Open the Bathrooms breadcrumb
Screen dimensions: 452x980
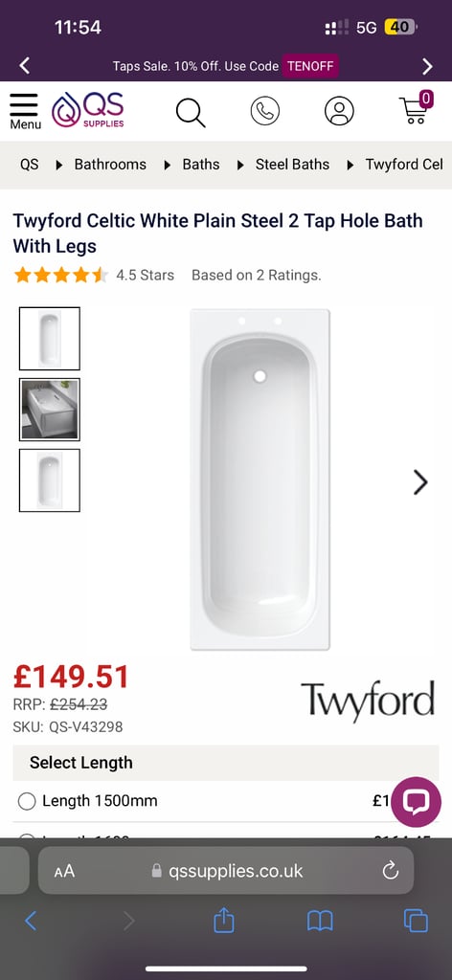(x=110, y=165)
